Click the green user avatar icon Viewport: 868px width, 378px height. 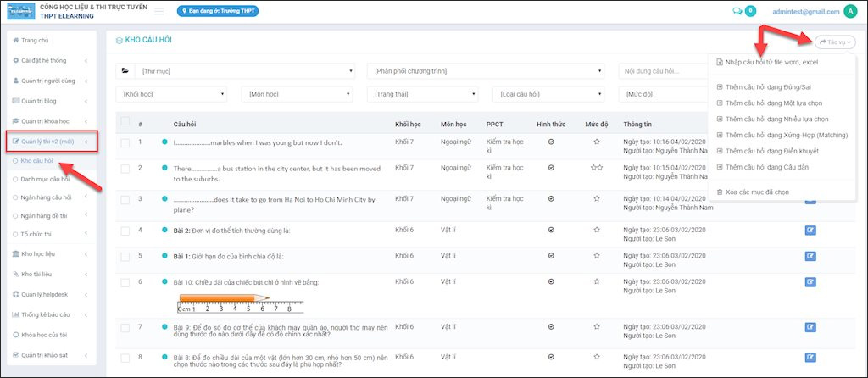(x=850, y=11)
